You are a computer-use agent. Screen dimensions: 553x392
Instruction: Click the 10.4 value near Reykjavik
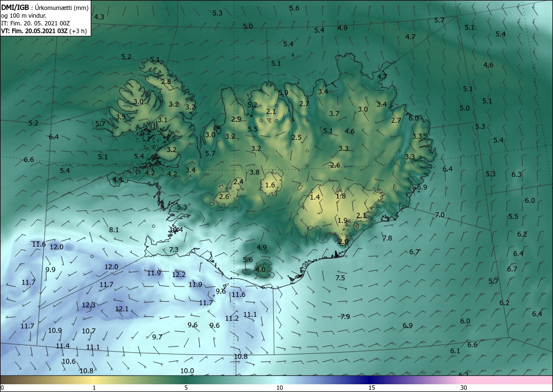pyautogui.click(x=176, y=230)
